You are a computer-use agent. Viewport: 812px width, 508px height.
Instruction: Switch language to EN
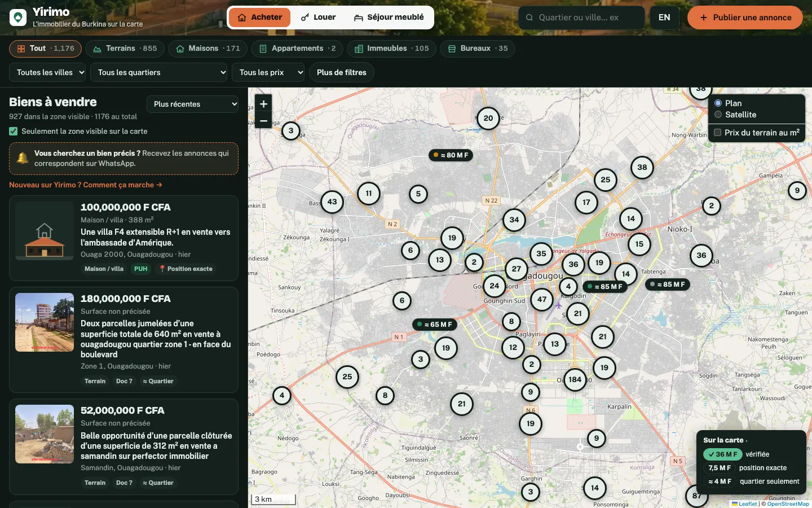[664, 17]
